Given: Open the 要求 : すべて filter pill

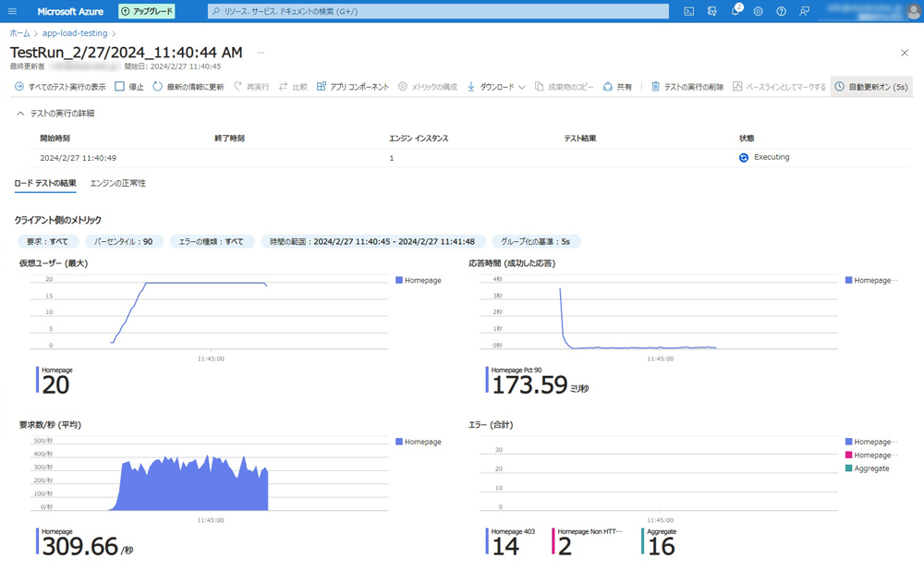Looking at the screenshot, I should 48,241.
